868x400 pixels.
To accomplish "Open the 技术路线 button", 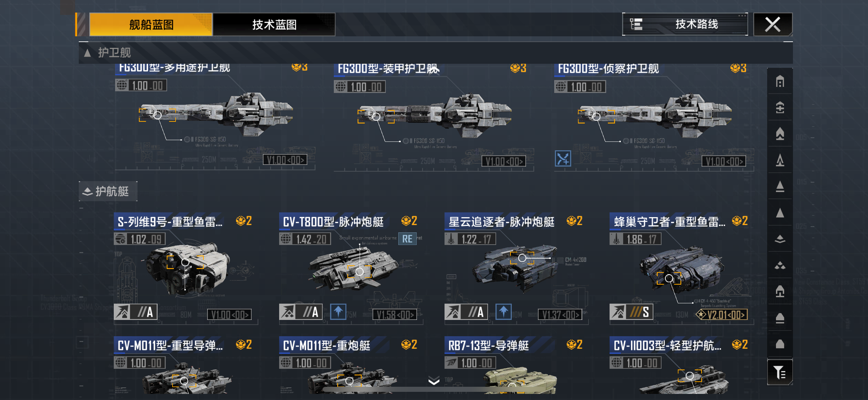I will 685,24.
